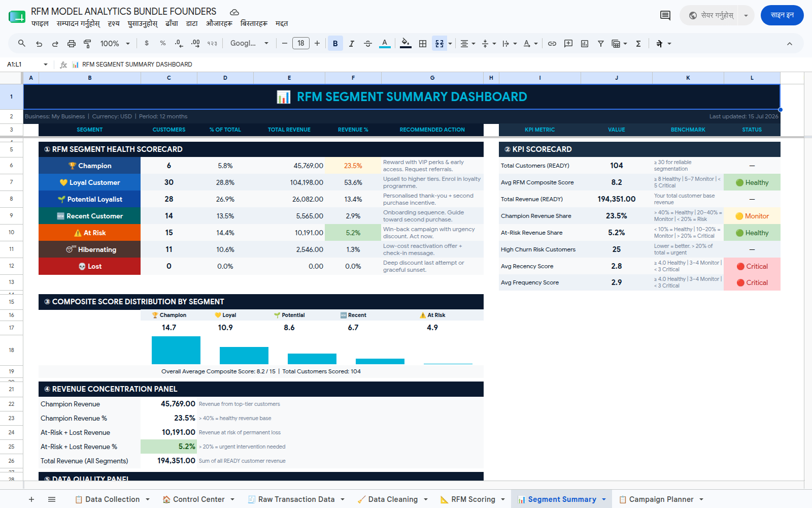The image size is (812, 508).
Task: Open the फाइल menu
Action: tap(40, 23)
